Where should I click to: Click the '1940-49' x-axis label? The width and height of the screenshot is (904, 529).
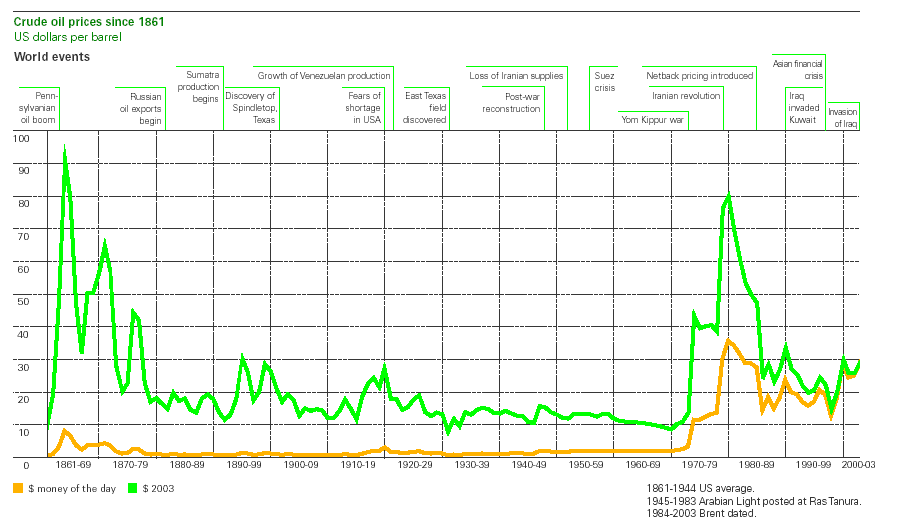[529, 464]
